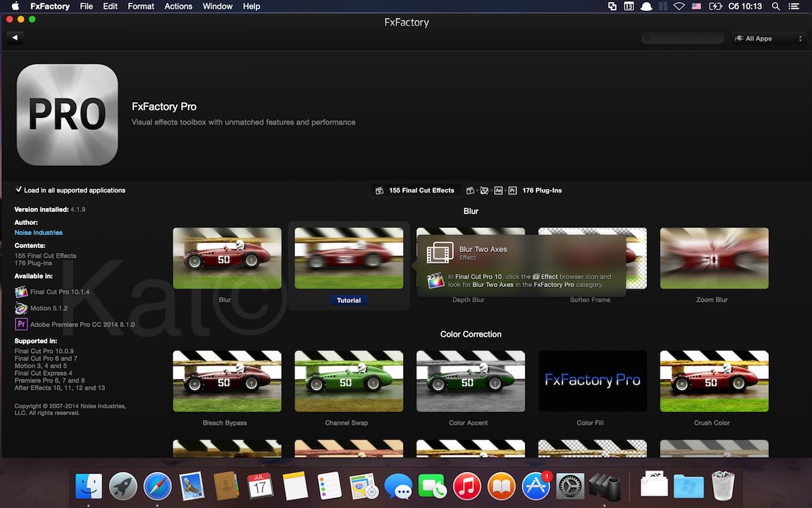Open the FxFactory application menu
Image resolution: width=812 pixels, height=508 pixels.
(x=50, y=6)
